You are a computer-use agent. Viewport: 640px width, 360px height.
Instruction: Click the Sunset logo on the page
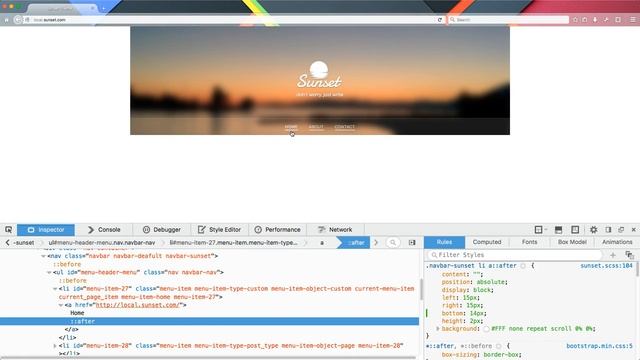click(x=319, y=75)
